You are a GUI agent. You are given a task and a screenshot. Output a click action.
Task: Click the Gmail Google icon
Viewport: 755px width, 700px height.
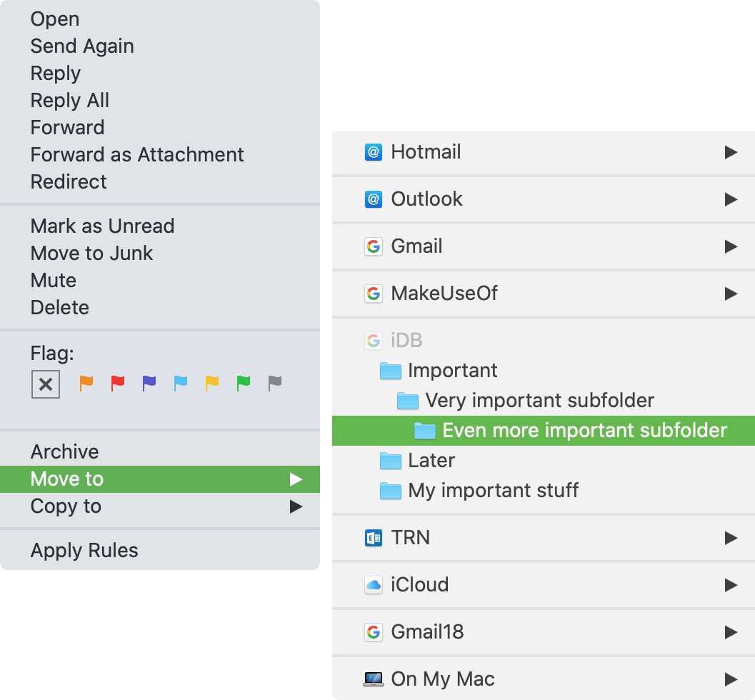[x=373, y=246]
